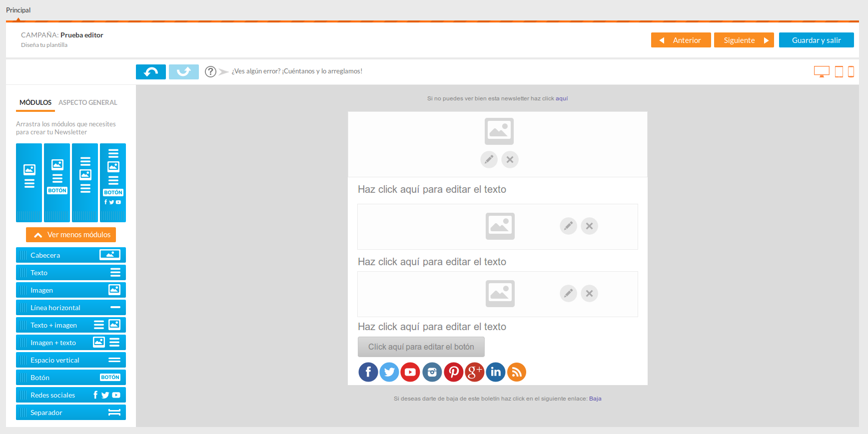Open the help question mark icon
Image resolution: width=868 pixels, height=434 pixels.
click(x=210, y=72)
